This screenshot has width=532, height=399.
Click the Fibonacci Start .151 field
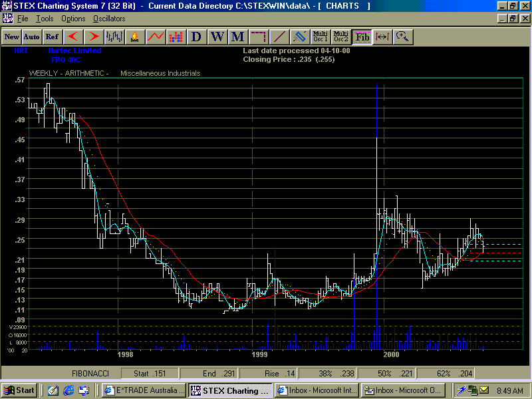click(x=150, y=374)
